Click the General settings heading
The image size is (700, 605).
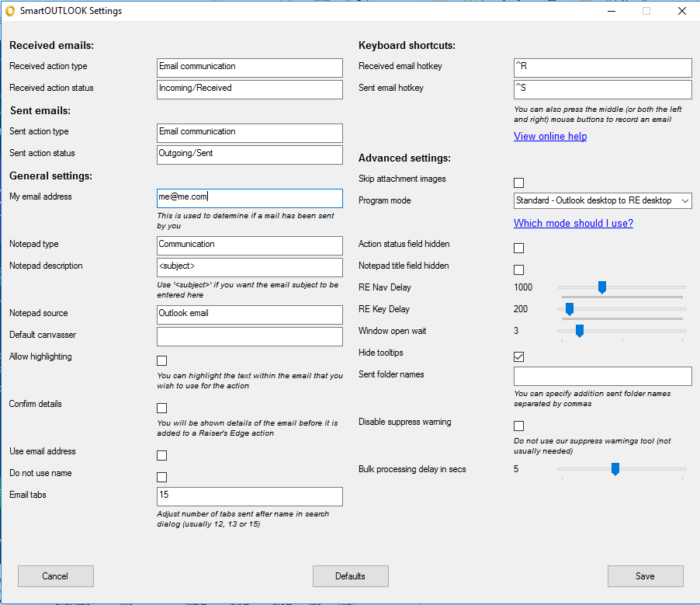point(51,176)
